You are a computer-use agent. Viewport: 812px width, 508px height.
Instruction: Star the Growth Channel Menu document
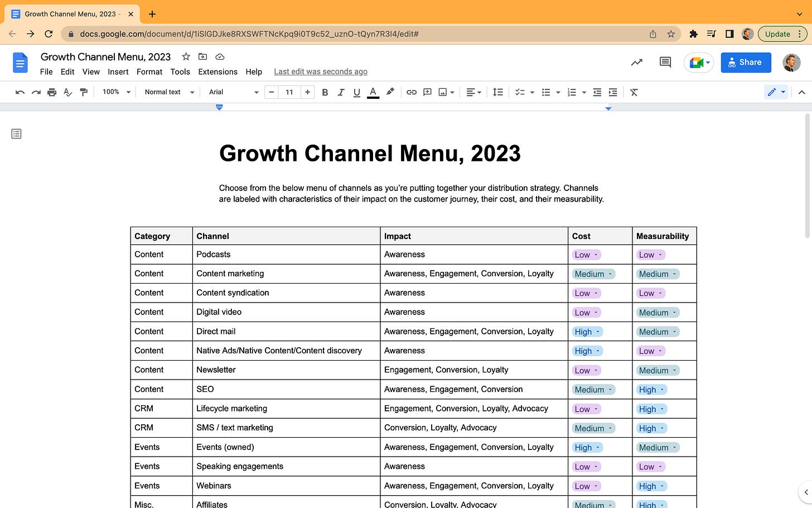pyautogui.click(x=186, y=56)
